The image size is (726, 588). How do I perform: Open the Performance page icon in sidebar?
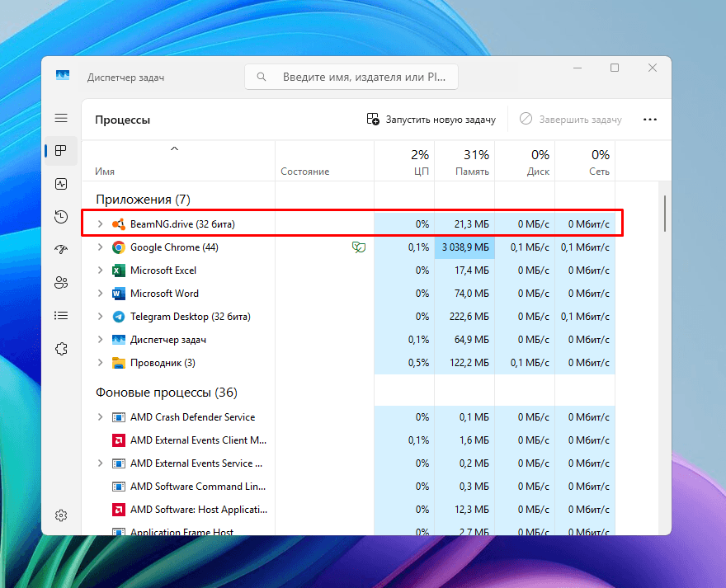pyautogui.click(x=61, y=184)
